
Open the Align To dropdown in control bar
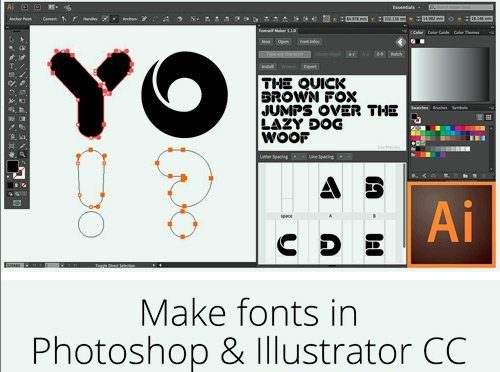pyautogui.click(x=195, y=19)
